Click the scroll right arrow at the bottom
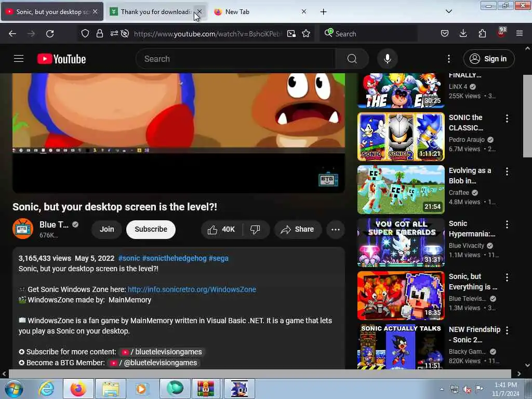This screenshot has height=399, width=532. pos(519,374)
